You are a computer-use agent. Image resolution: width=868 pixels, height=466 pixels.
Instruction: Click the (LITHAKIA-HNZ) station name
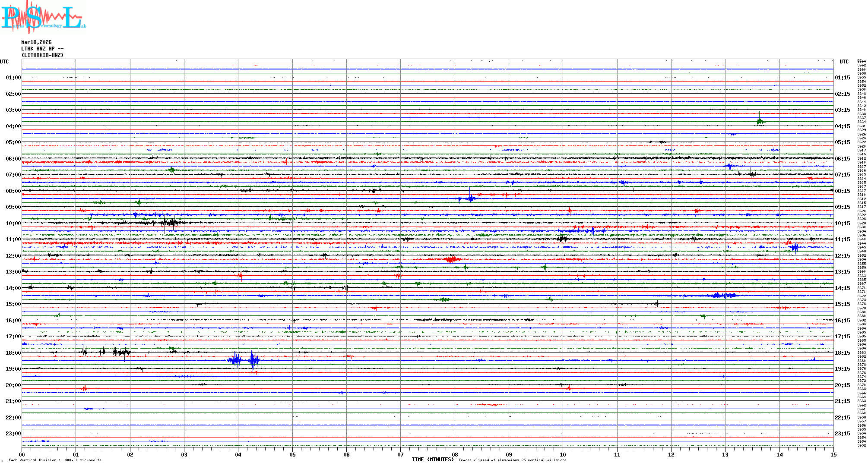(42, 55)
